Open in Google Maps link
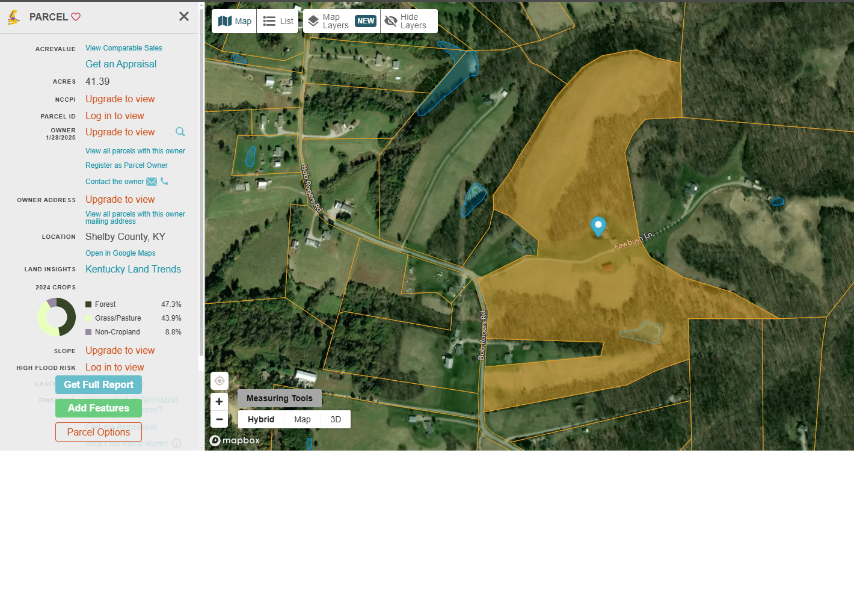854x616 pixels. click(120, 253)
